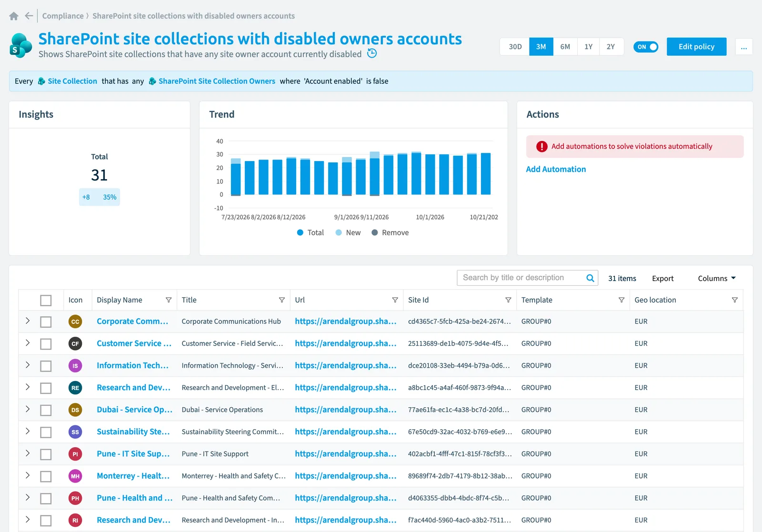Click the MH avatar for Monterrey Health
Viewport: 762px width, 532px height.
(75, 476)
